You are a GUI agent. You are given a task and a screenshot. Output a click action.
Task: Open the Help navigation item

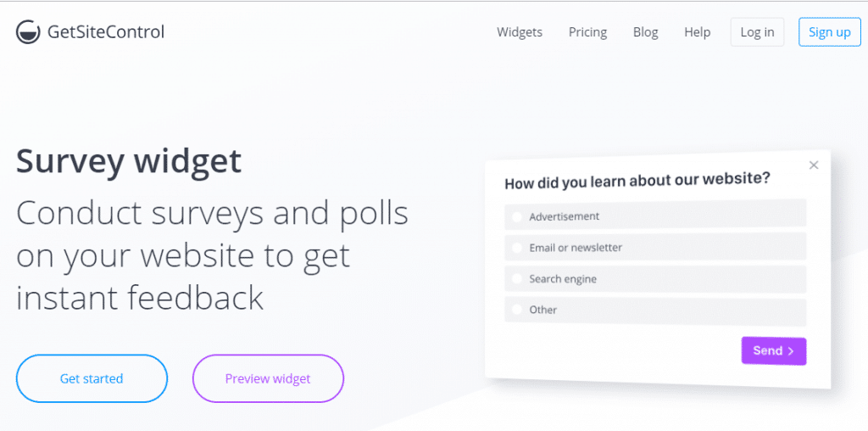(697, 32)
